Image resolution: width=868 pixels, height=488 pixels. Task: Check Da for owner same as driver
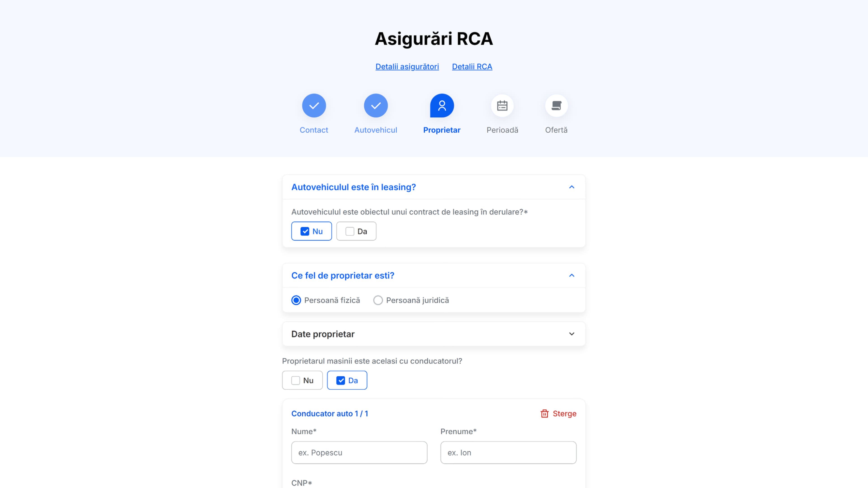347,380
